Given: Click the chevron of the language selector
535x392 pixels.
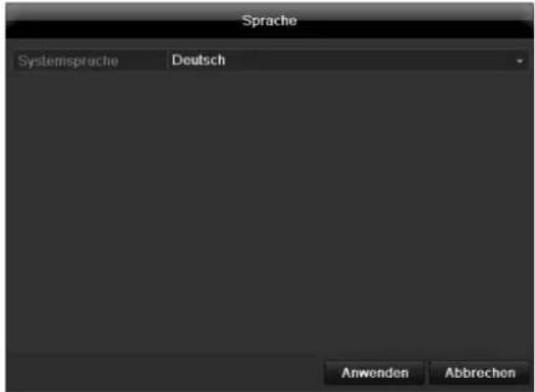Looking at the screenshot, I should [x=519, y=61].
